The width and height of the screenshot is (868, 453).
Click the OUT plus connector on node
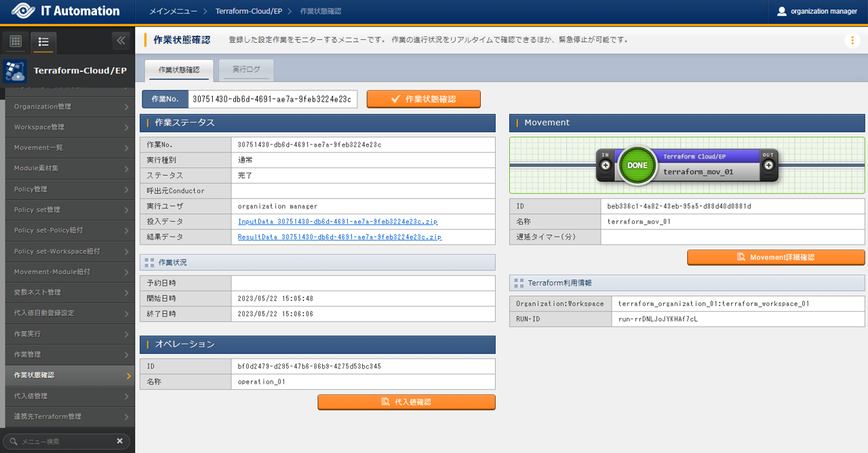(768, 165)
